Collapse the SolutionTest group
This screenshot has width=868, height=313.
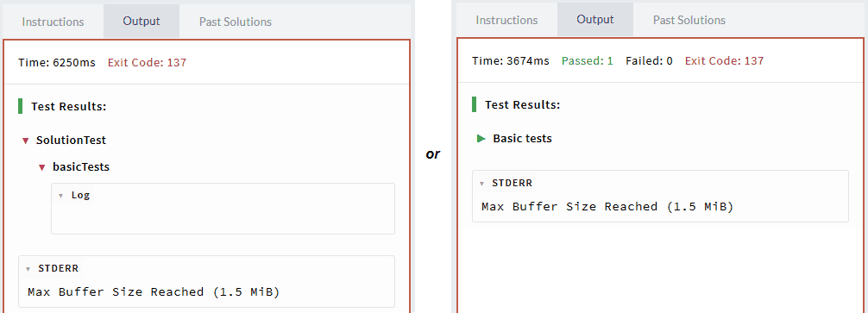(25, 141)
